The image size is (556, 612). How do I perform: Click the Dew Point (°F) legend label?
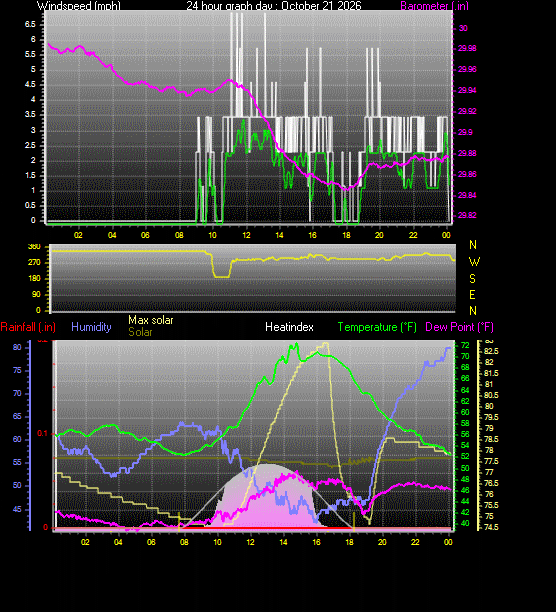(459, 327)
